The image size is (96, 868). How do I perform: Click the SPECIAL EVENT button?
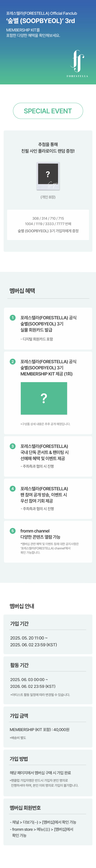(48, 111)
